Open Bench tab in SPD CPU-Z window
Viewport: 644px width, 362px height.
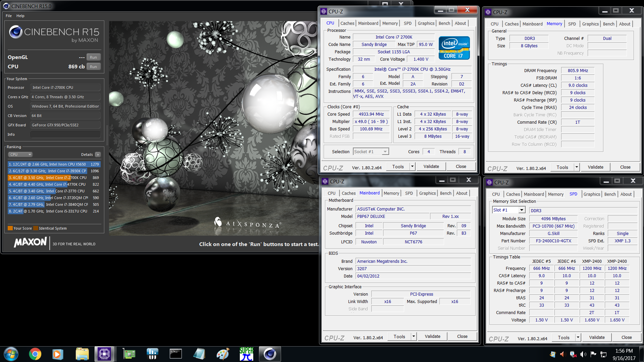click(x=610, y=194)
